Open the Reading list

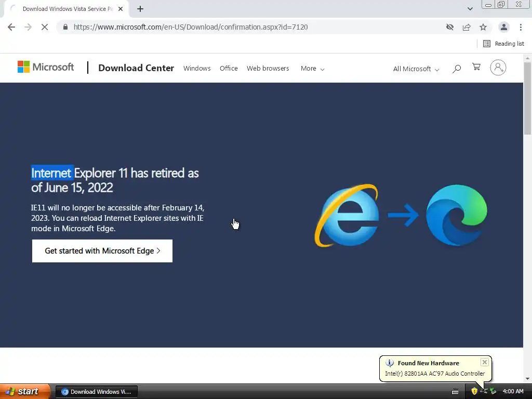503,44
